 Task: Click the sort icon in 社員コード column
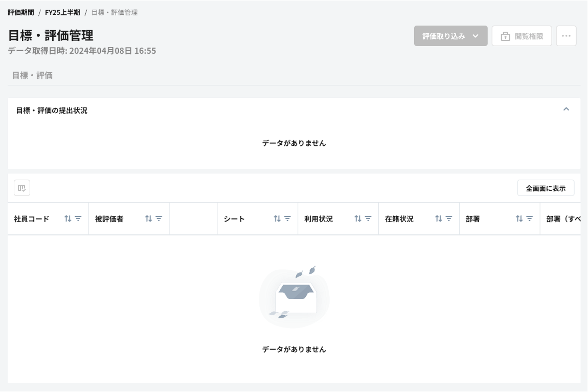click(x=68, y=219)
